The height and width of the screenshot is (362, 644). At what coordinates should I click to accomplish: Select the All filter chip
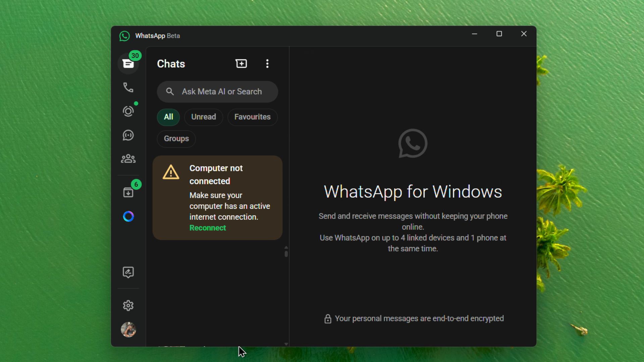[x=168, y=117]
